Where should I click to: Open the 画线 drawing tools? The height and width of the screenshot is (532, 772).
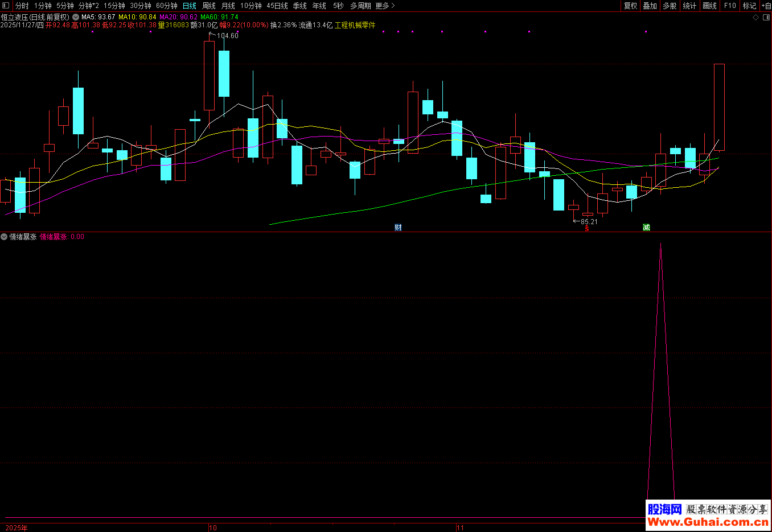tap(709, 6)
